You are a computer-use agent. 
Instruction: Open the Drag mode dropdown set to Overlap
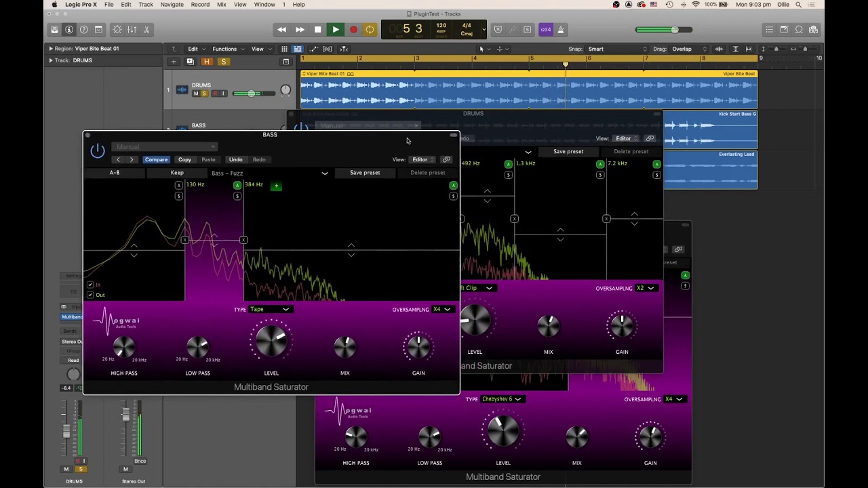pyautogui.click(x=688, y=49)
